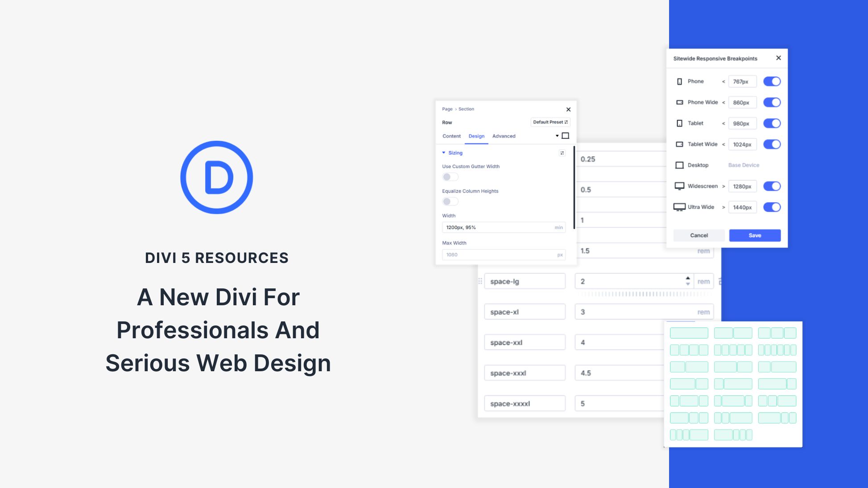Viewport: 868px width, 488px height.
Task: Click the Cancel button
Action: pos(699,235)
